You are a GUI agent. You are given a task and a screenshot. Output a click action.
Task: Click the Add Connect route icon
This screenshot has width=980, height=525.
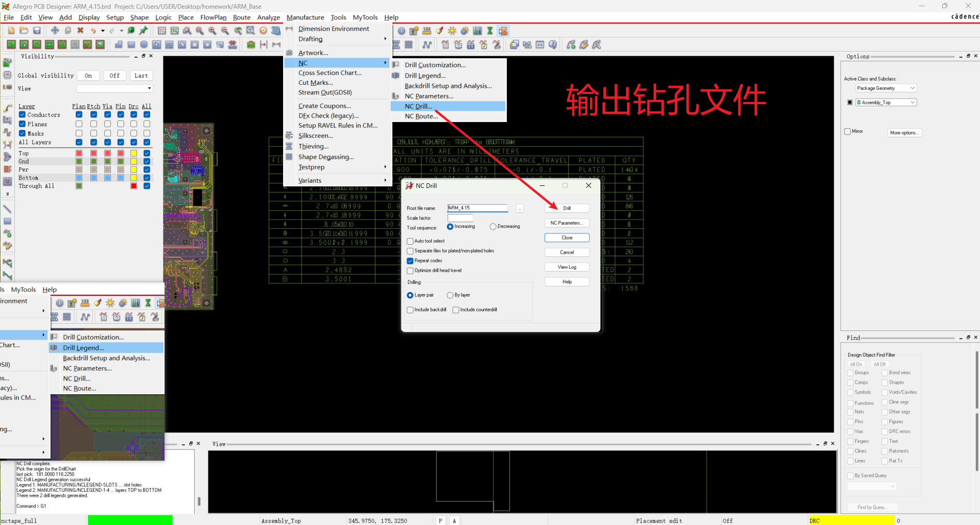tap(7, 108)
